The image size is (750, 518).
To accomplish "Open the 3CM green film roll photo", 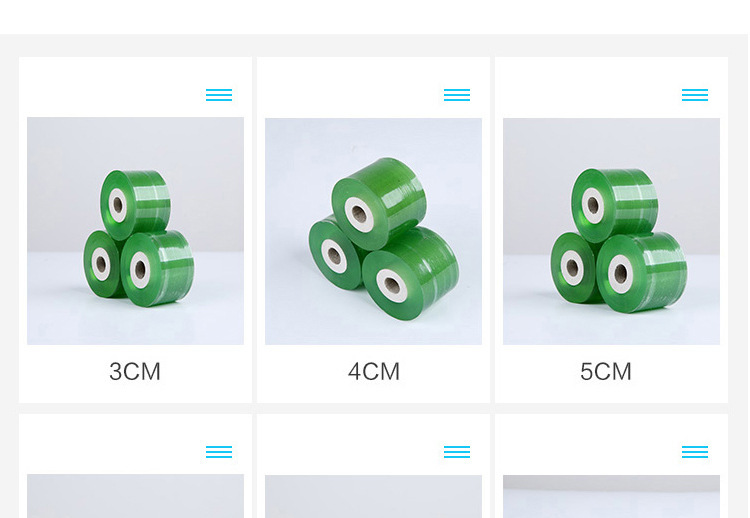I will click(135, 231).
